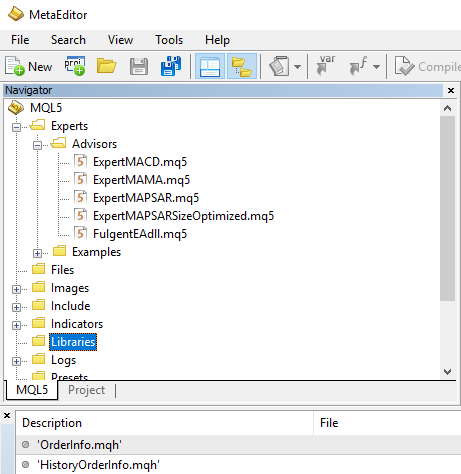The image size is (461, 474).
Task: Click the Description column header
Action: [x=165, y=423]
